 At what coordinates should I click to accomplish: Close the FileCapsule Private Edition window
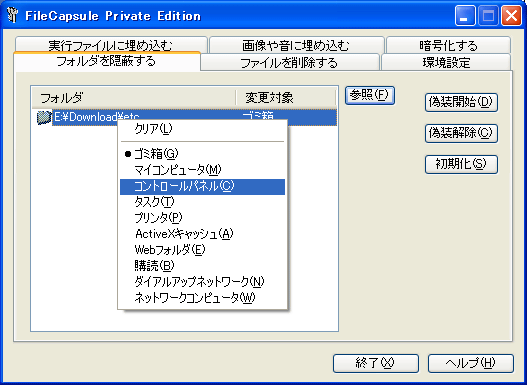pyautogui.click(x=511, y=16)
